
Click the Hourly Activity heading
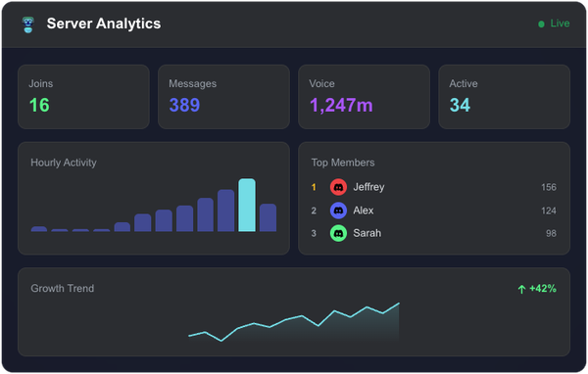click(x=64, y=163)
